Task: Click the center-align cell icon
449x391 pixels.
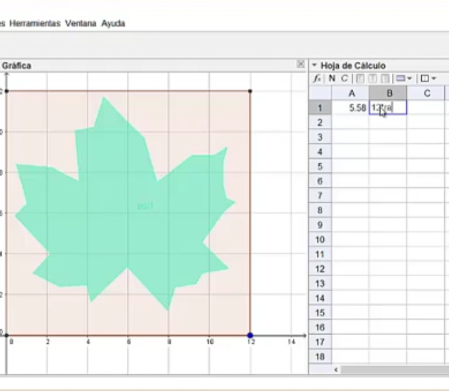Action: pyautogui.click(x=373, y=79)
